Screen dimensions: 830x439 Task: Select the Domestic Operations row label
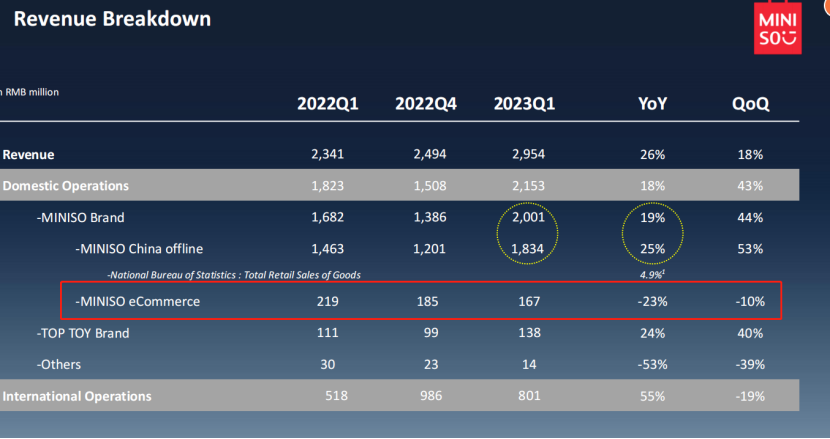point(66,186)
